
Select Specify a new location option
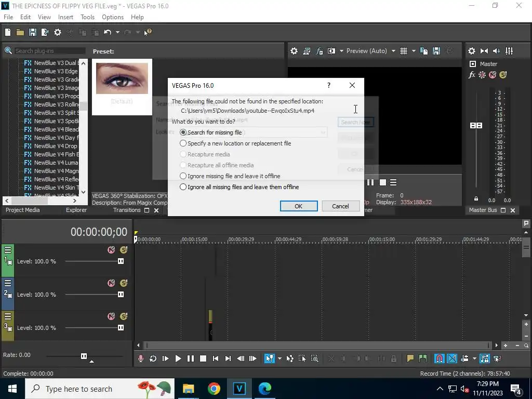coord(183,143)
